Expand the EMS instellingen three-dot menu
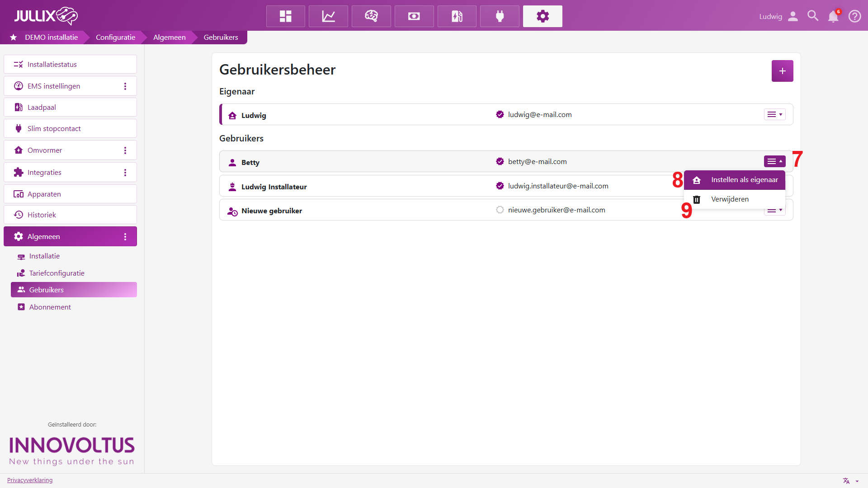 (x=125, y=86)
